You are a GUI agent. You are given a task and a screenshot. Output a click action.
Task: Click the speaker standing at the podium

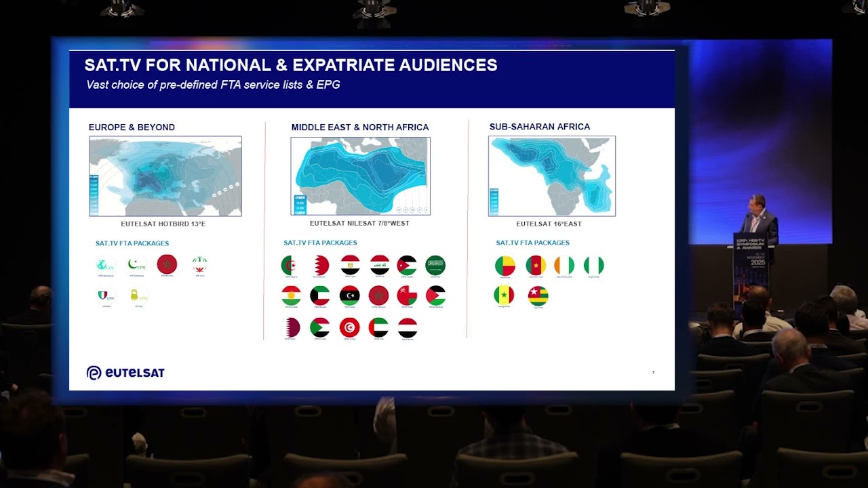pos(759,218)
